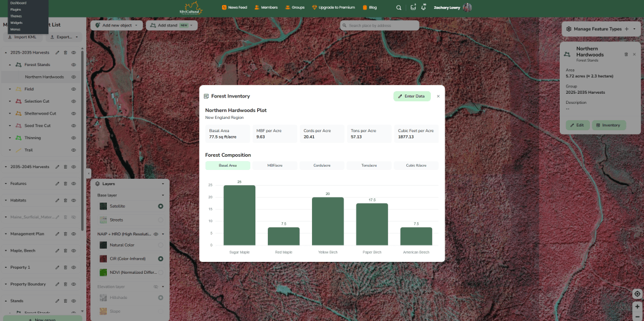Image resolution: width=644 pixels, height=321 pixels.
Task: Expand the 2035-2045 Harvests group
Action: (x=6, y=167)
